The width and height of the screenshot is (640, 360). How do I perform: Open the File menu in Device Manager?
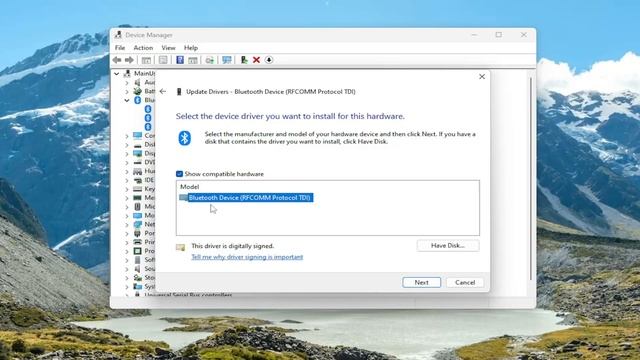(120, 48)
